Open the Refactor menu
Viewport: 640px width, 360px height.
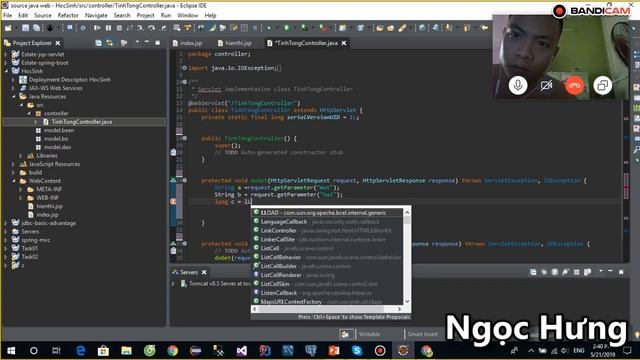68,16
